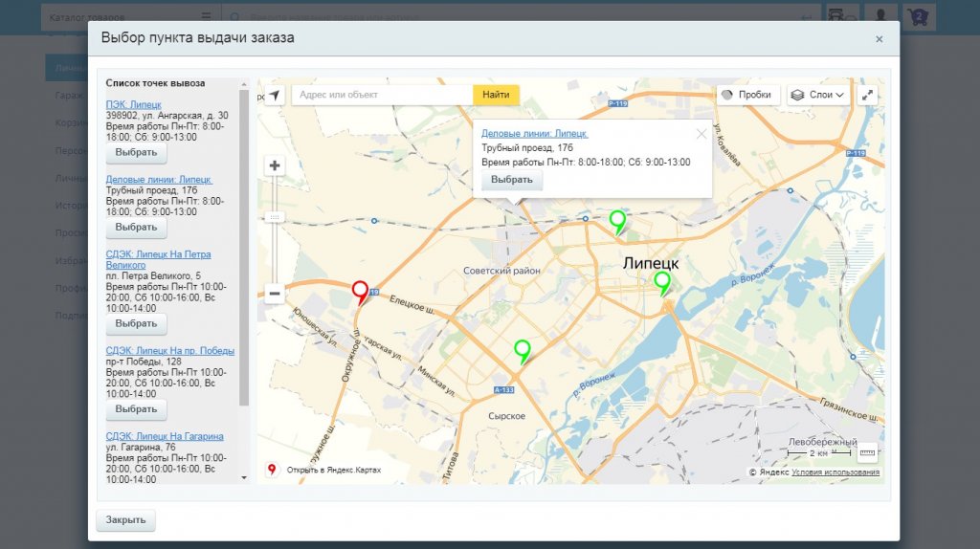
Task: Click the Найти search button
Action: [496, 95]
